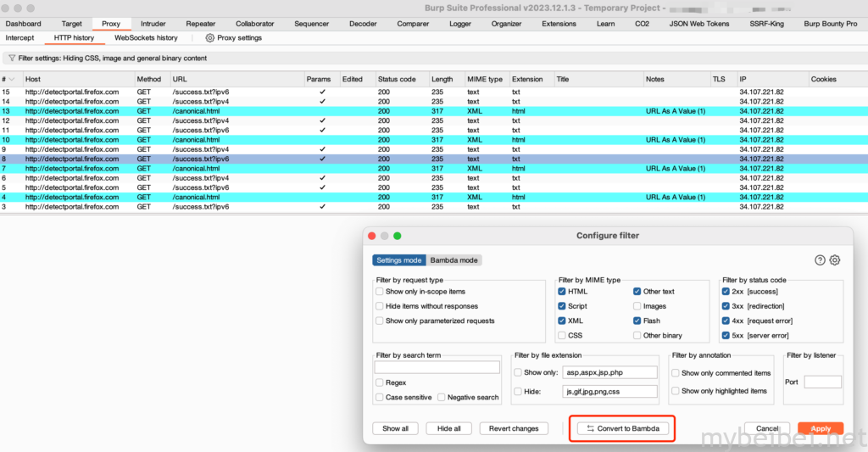Screen dimensions: 868x452
Task: Open help icon in Configure filter dialog
Action: coord(820,260)
